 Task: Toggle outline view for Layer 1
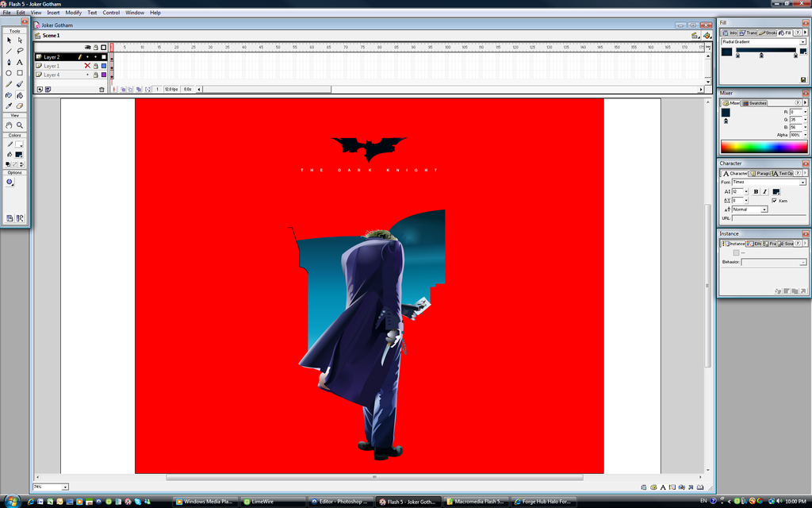coord(104,66)
